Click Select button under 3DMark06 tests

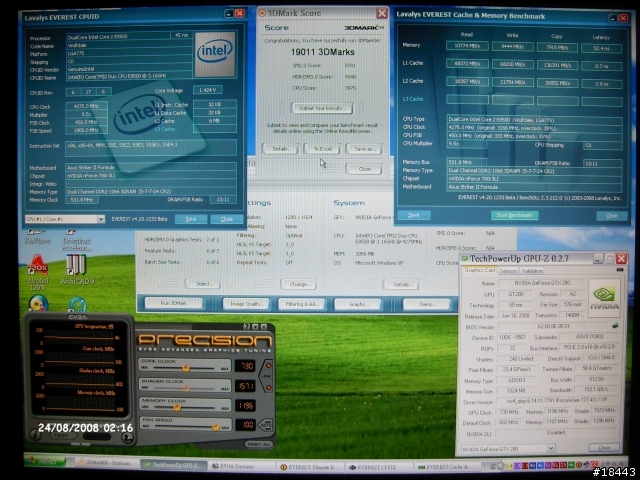(x=203, y=284)
